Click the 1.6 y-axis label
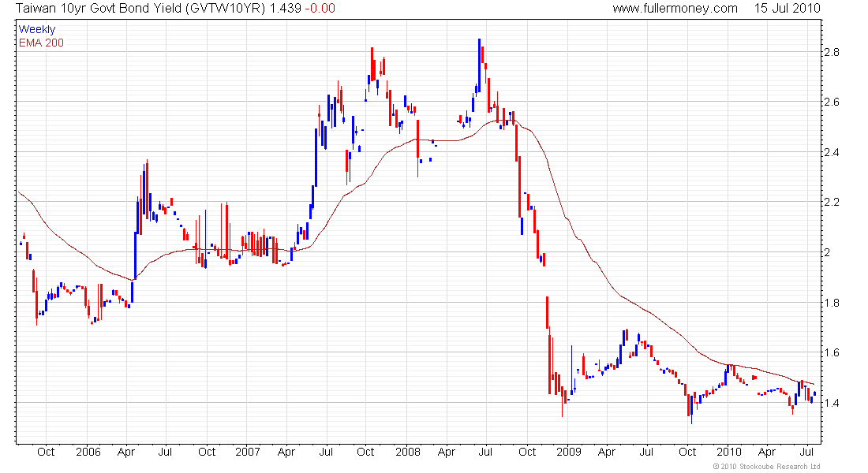The height and width of the screenshot is (473, 868). [x=832, y=353]
